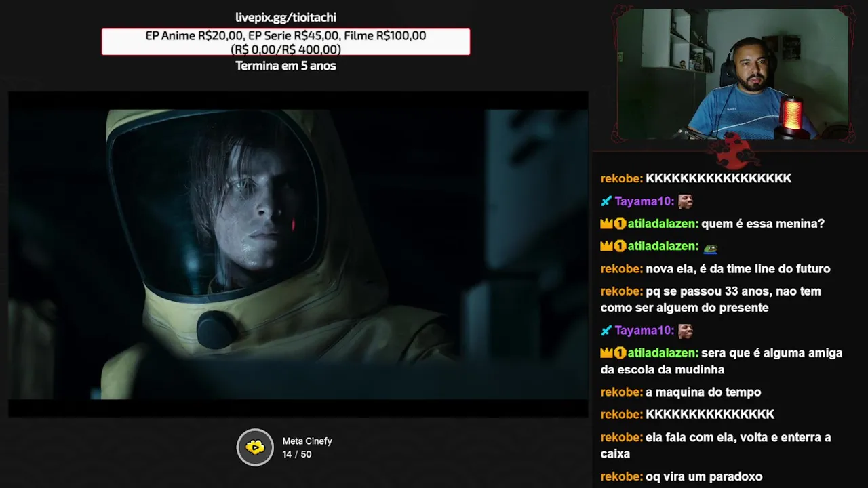
Task: Click the crown badge on the 'sera que é alguma amiga' message
Action: [606, 353]
